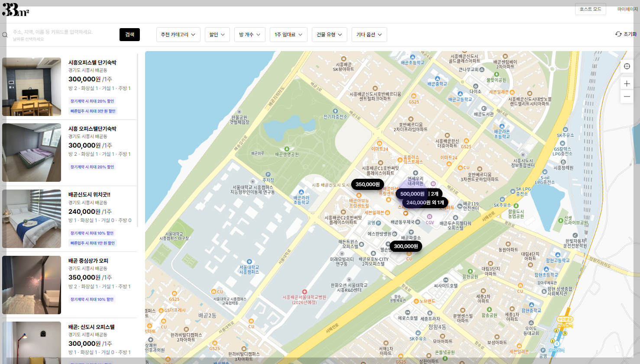Click the reset refresh icon
The height and width of the screenshot is (364, 640).
[618, 34]
